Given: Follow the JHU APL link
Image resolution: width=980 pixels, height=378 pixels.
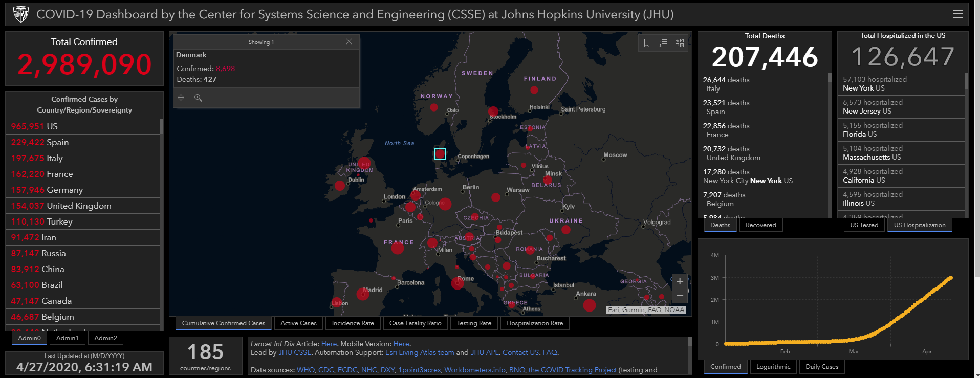Looking at the screenshot, I should pyautogui.click(x=485, y=352).
